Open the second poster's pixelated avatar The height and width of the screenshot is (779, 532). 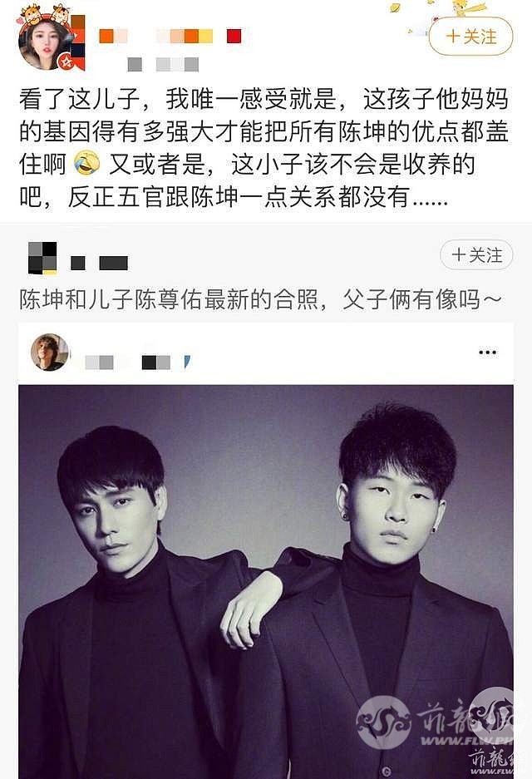[x=42, y=259]
